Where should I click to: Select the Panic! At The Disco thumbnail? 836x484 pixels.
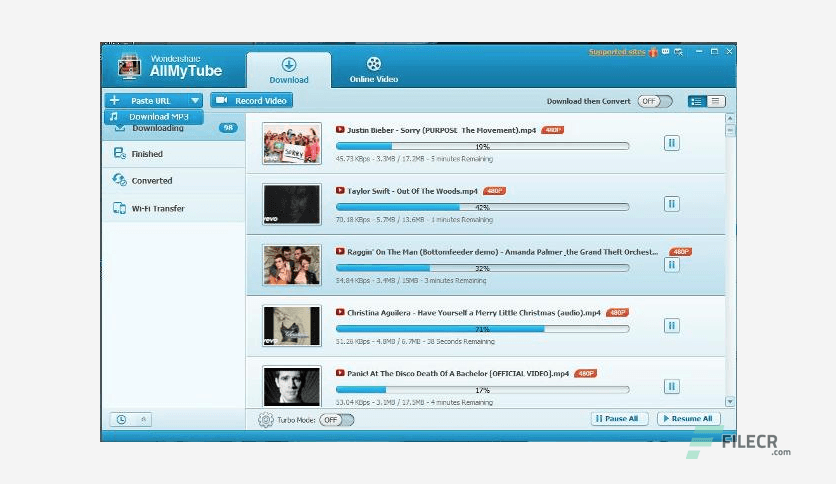coord(292,386)
